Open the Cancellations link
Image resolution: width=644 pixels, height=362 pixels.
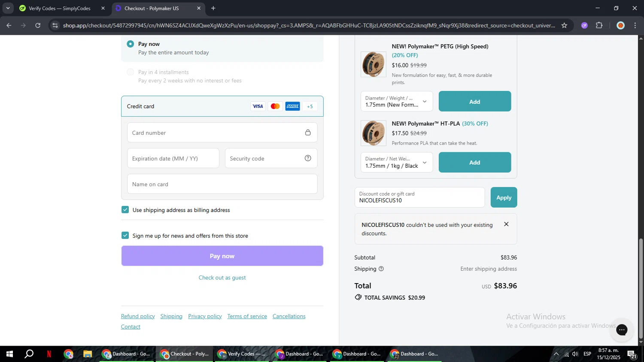point(289,316)
